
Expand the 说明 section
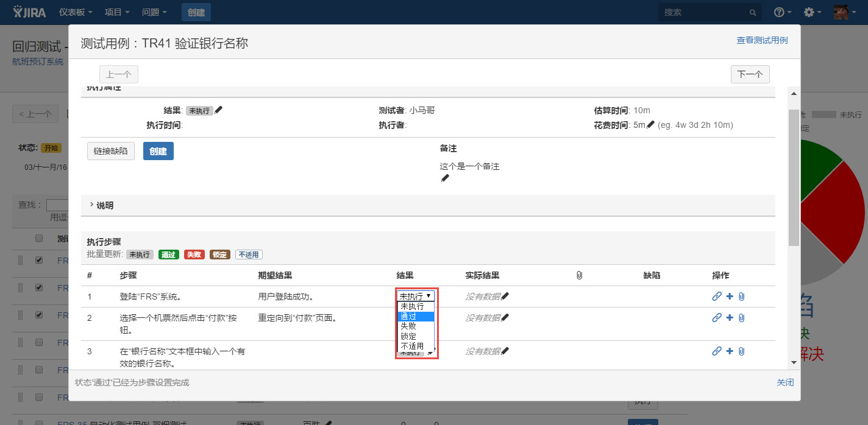(x=101, y=205)
